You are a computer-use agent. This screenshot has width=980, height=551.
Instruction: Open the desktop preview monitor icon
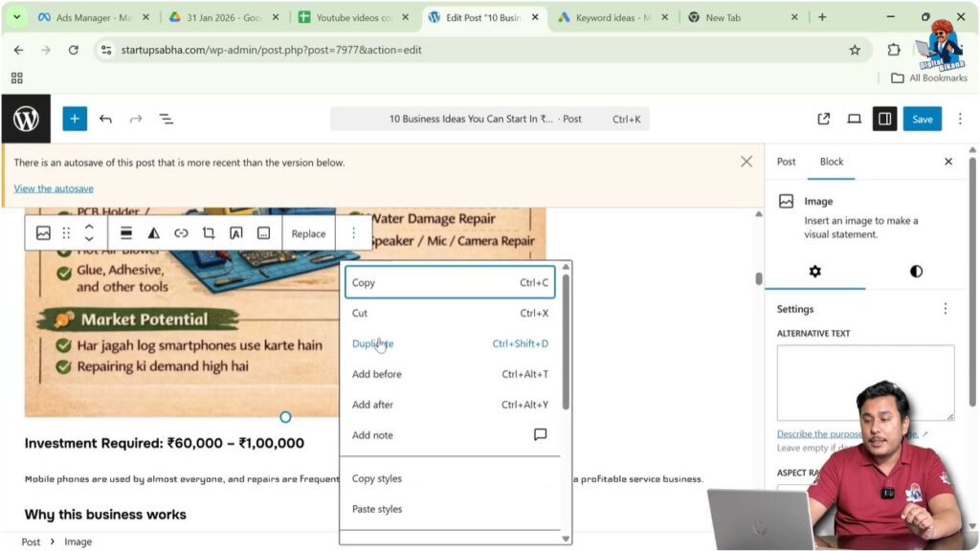[x=854, y=119]
